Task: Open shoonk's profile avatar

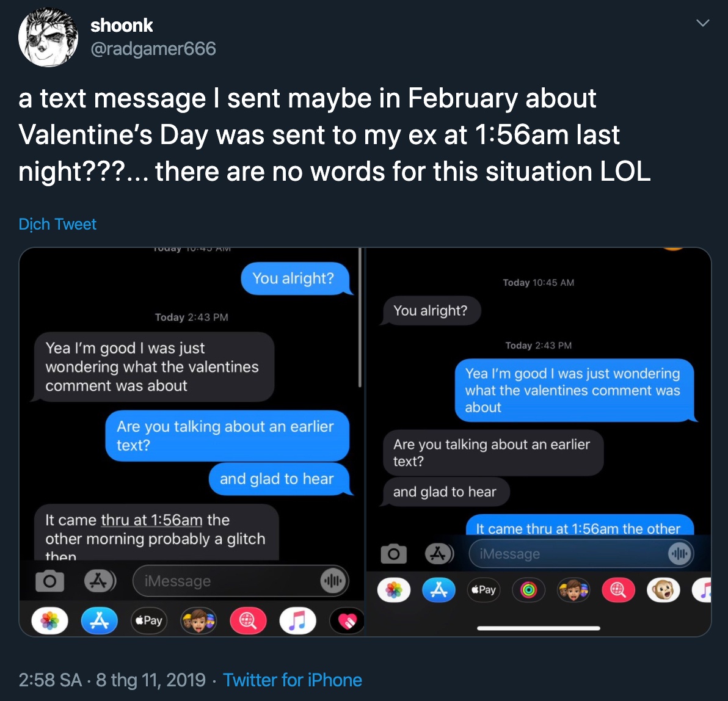Action: pyautogui.click(x=48, y=37)
